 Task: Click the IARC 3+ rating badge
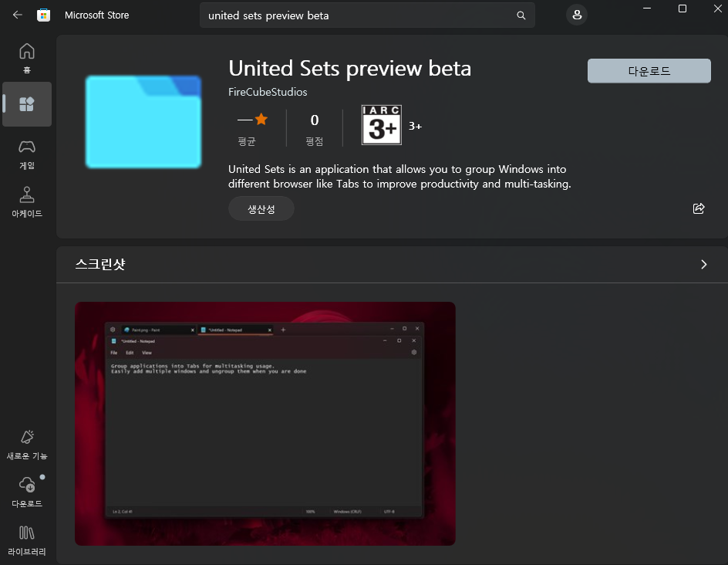coord(382,125)
